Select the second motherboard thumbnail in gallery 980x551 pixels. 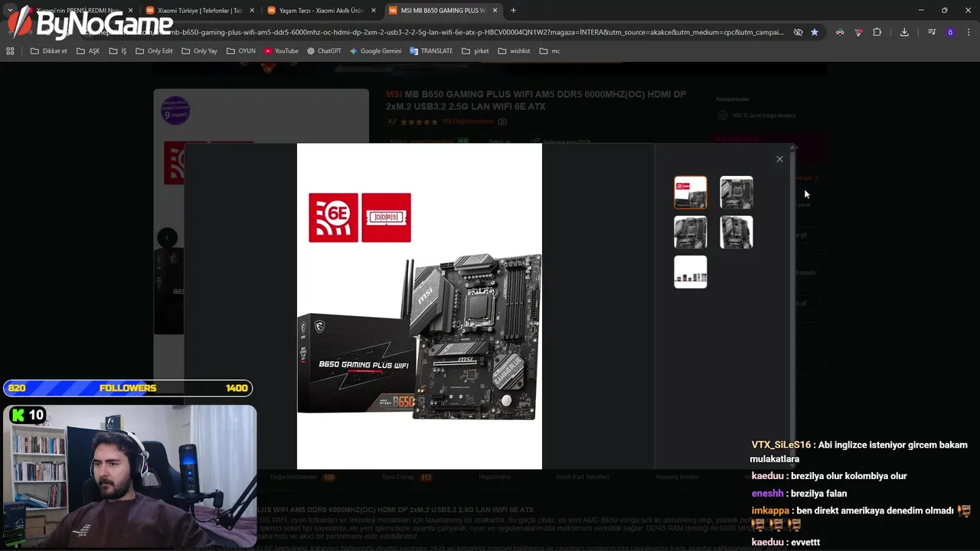tap(737, 192)
